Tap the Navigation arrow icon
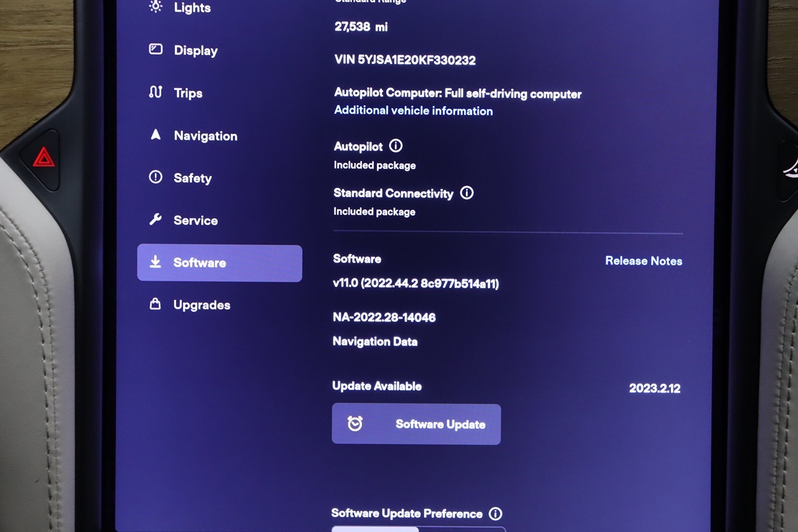 (156, 135)
